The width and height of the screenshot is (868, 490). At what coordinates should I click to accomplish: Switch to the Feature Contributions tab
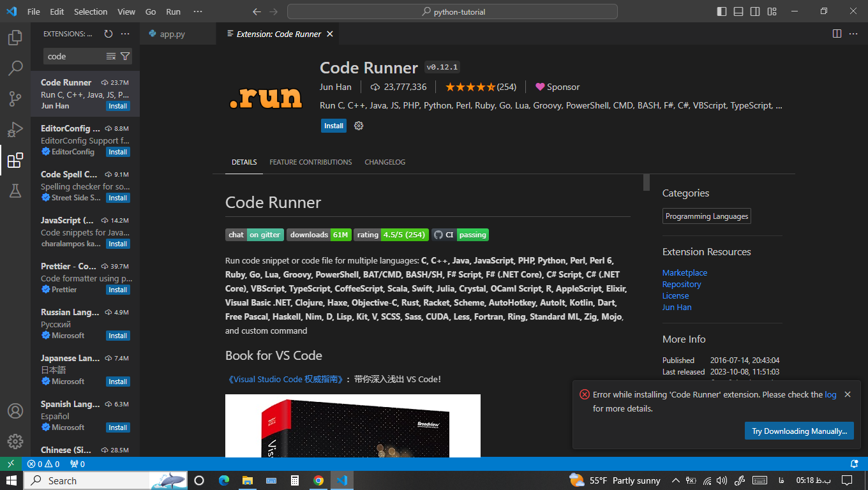point(311,162)
